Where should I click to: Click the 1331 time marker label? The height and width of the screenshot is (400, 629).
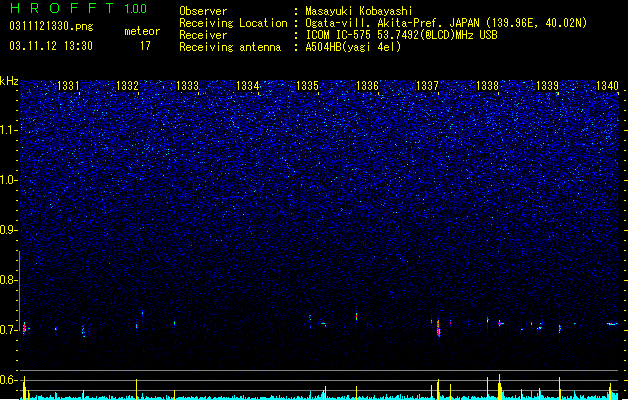click(x=68, y=85)
